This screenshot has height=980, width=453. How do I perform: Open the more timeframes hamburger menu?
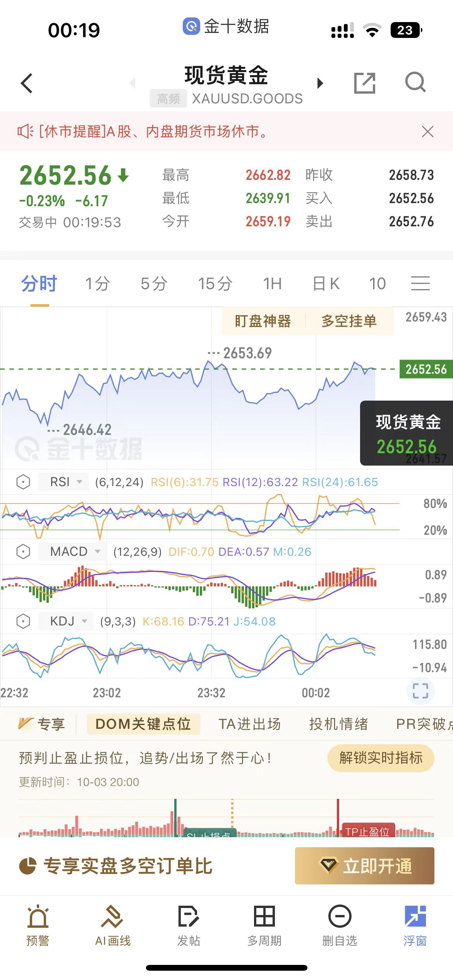[420, 283]
